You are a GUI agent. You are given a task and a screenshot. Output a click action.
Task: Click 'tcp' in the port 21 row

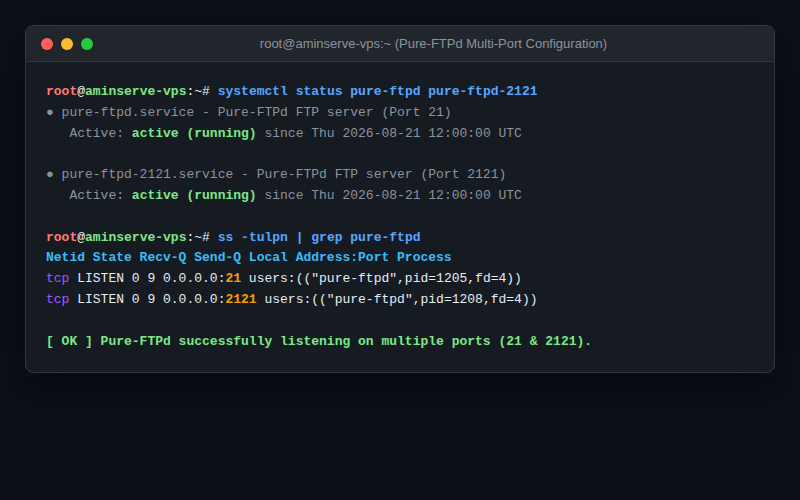(58, 279)
